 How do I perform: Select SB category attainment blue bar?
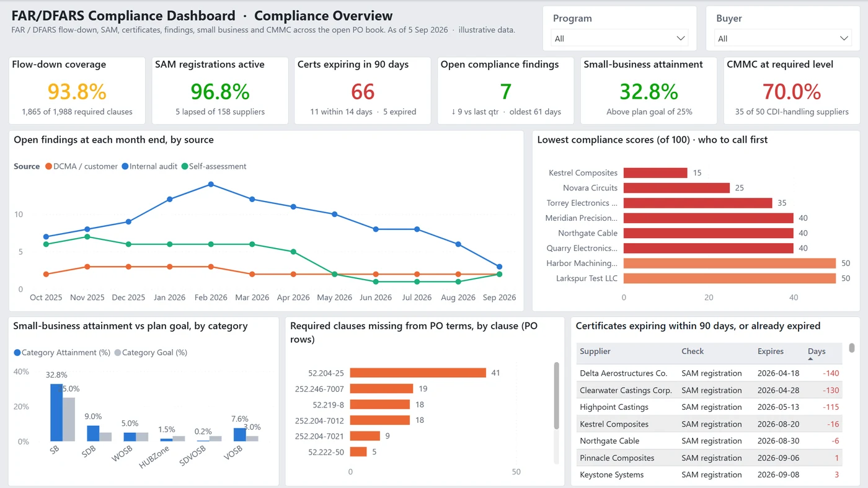click(56, 412)
